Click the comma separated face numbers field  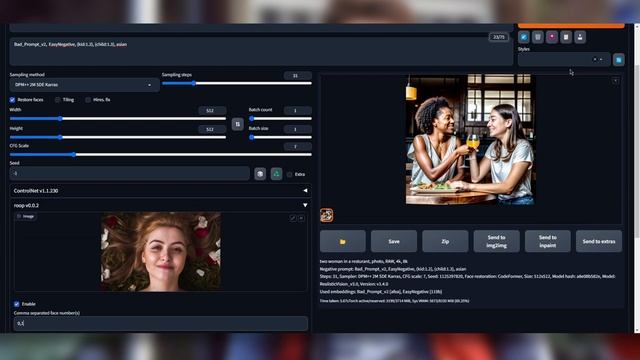point(161,323)
